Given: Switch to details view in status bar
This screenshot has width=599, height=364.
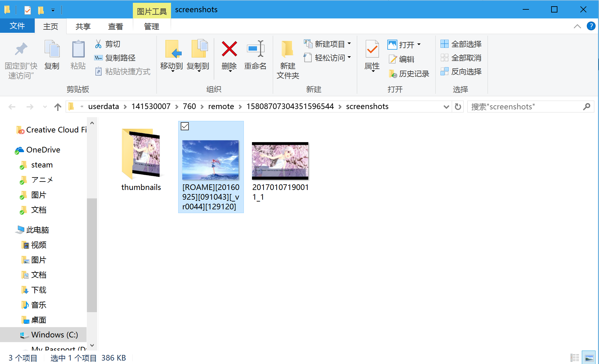Looking at the screenshot, I should (575, 357).
